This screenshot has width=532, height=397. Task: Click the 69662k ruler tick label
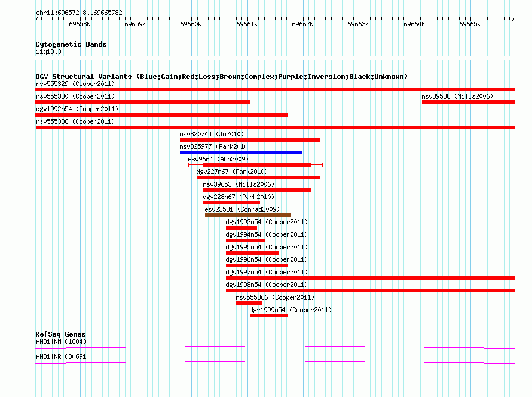pyautogui.click(x=302, y=24)
